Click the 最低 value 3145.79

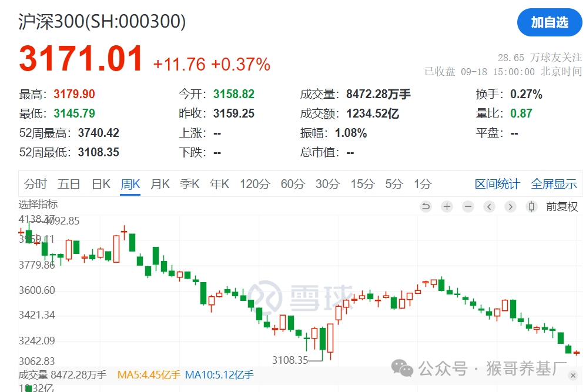point(74,113)
